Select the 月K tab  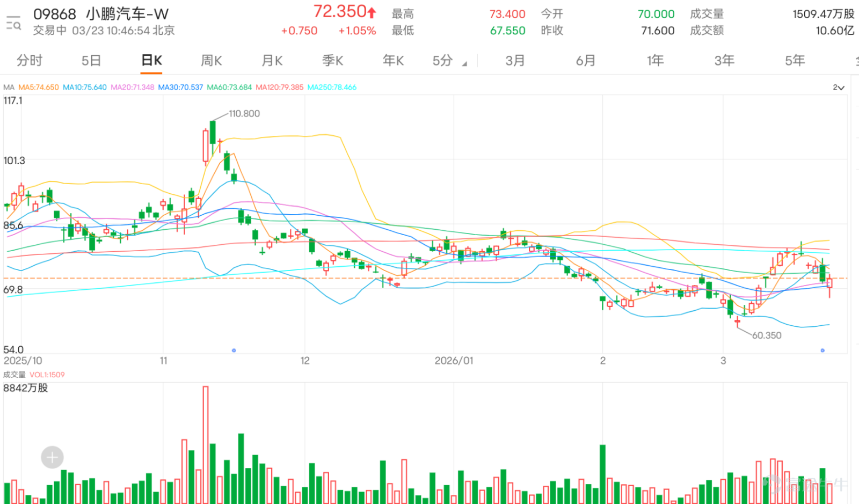point(272,61)
